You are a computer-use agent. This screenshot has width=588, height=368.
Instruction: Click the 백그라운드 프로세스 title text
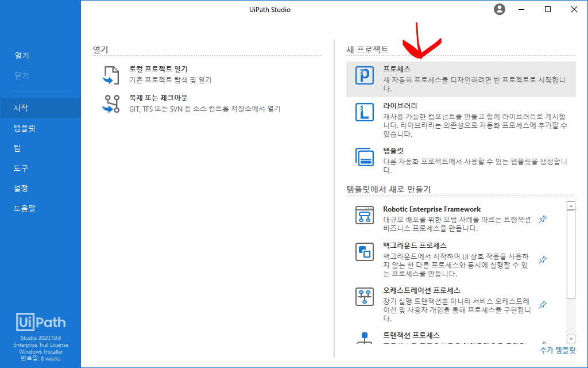[x=415, y=246]
